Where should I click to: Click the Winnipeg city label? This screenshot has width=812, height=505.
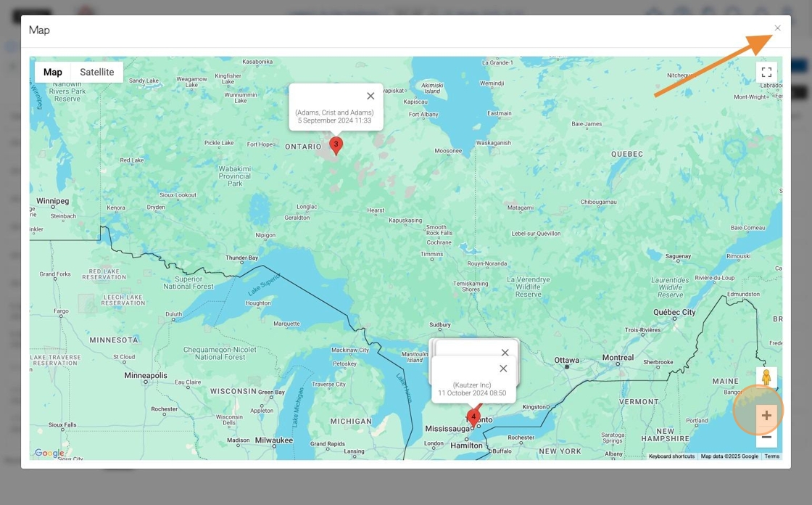[x=52, y=201]
